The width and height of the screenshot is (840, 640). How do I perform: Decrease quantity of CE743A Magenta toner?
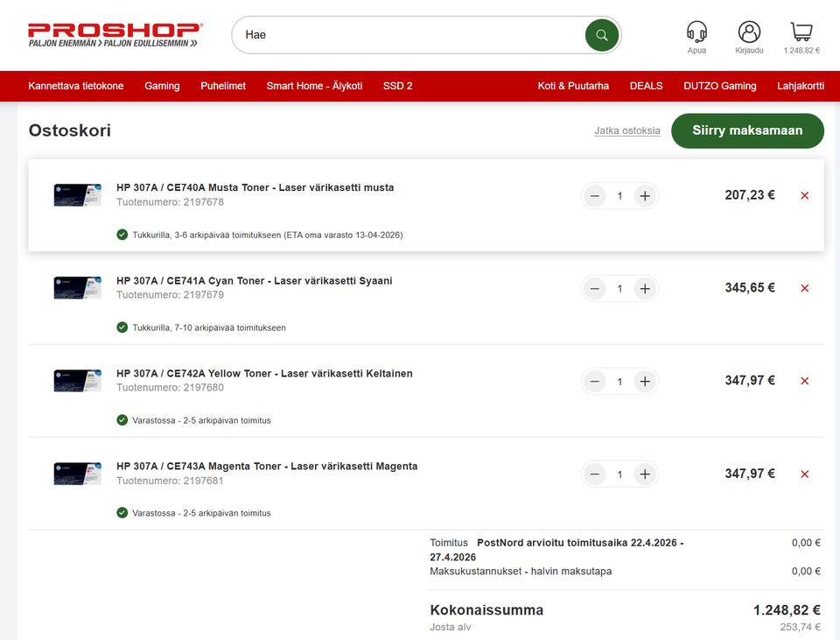pyautogui.click(x=595, y=474)
